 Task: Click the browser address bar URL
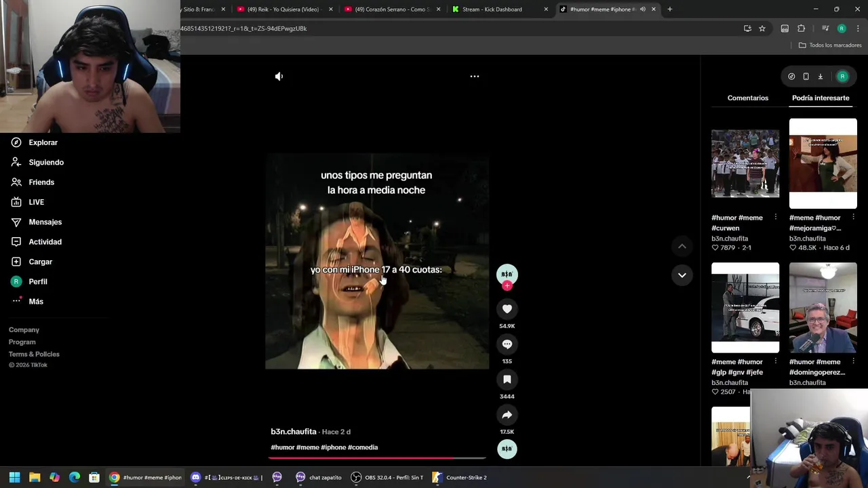[244, 28]
